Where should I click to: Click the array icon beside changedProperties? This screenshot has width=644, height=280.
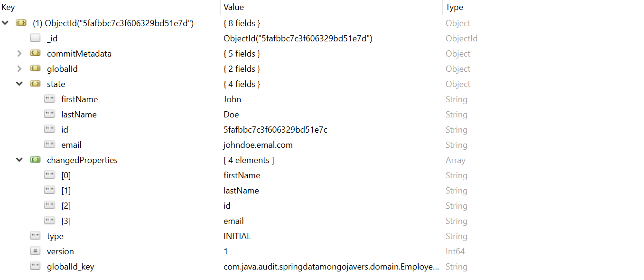[35, 160]
